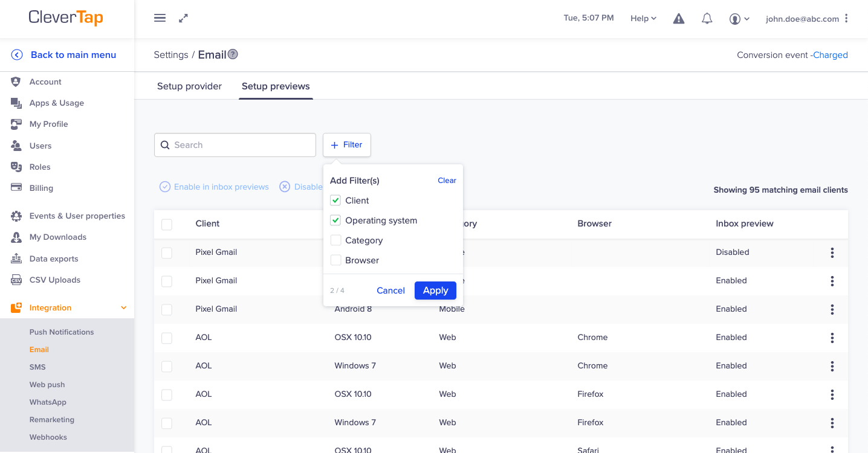Click the help question mark beside Email heading
This screenshot has height=453, width=868.
click(x=232, y=54)
